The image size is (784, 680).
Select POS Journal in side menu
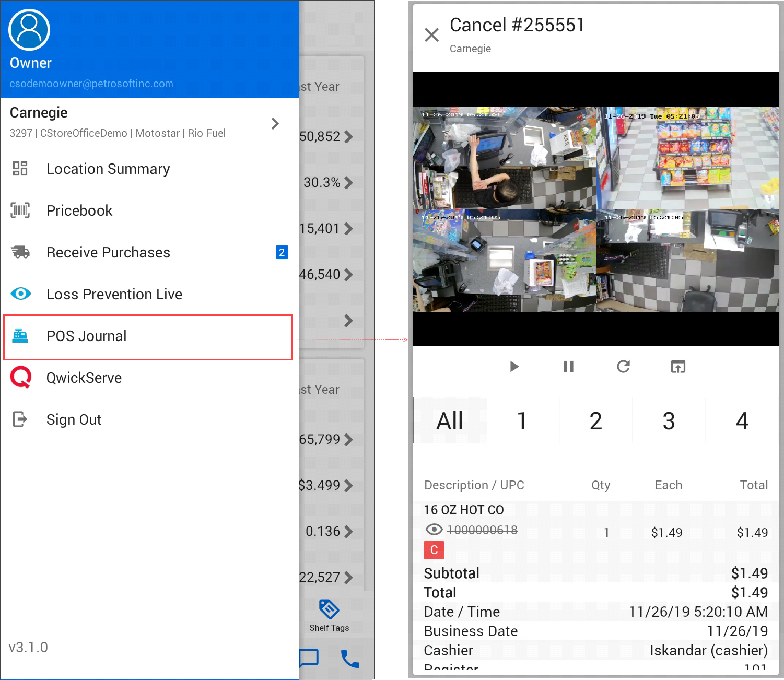click(87, 336)
